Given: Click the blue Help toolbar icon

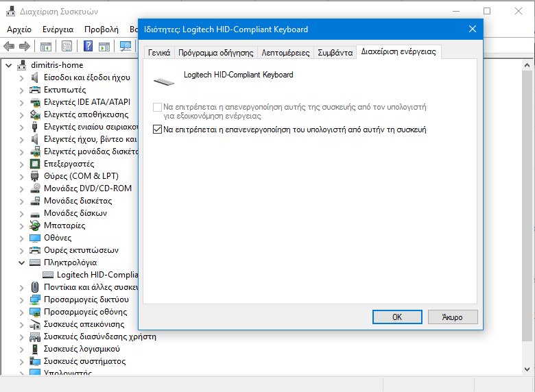Looking at the screenshot, I should point(88,46).
